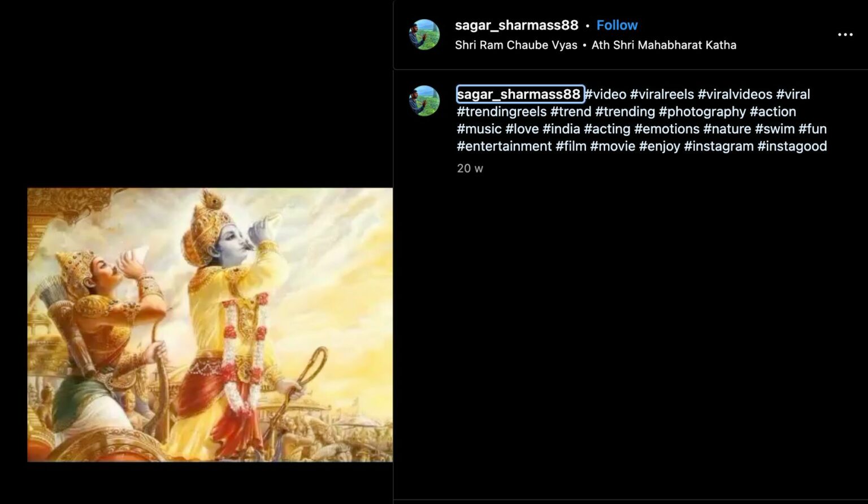Screen dimensions: 868x504
Task: Open the #photography hashtag
Action: pyautogui.click(x=702, y=111)
